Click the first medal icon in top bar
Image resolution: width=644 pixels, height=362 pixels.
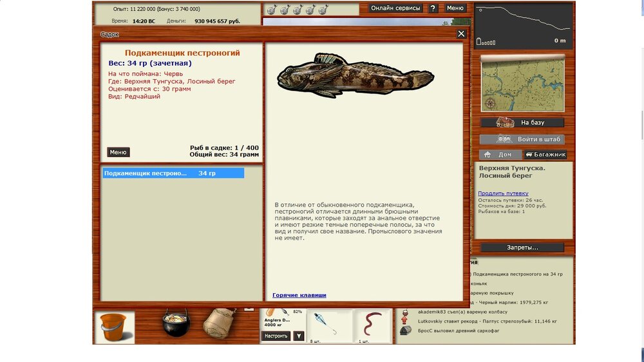click(x=272, y=10)
